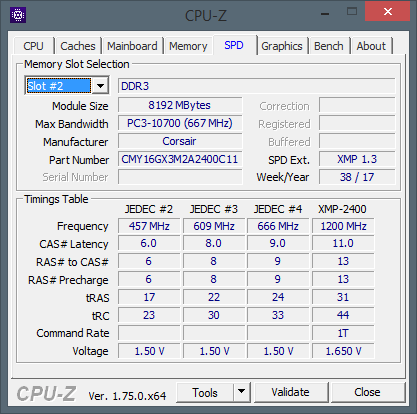Click the CPU-Z app icon in title bar
417x414 pixels.
click(x=18, y=15)
